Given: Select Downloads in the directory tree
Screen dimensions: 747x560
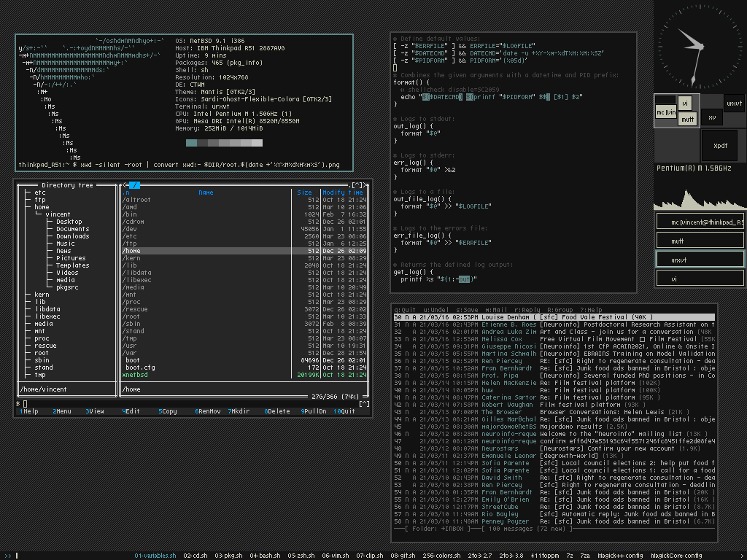Looking at the screenshot, I should (72, 236).
